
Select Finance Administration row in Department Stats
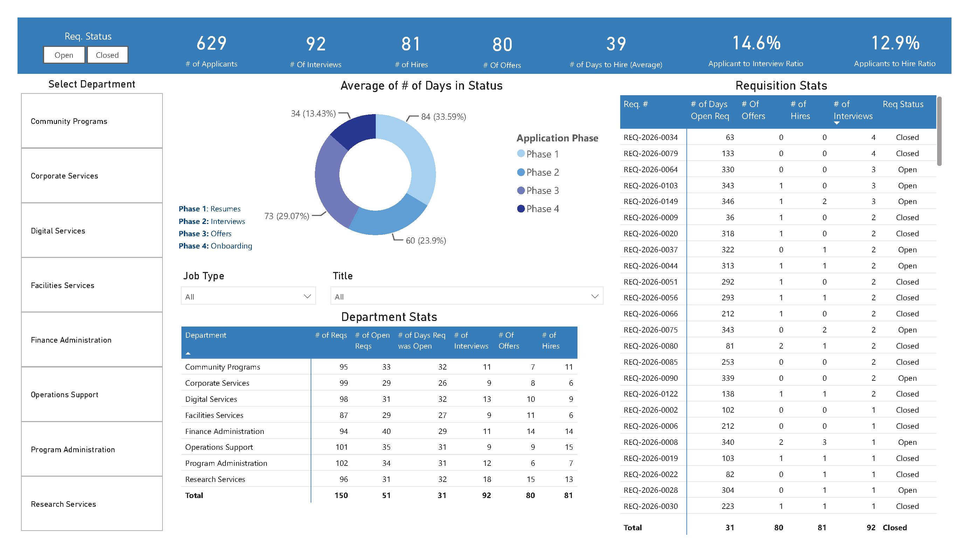pyautogui.click(x=379, y=431)
